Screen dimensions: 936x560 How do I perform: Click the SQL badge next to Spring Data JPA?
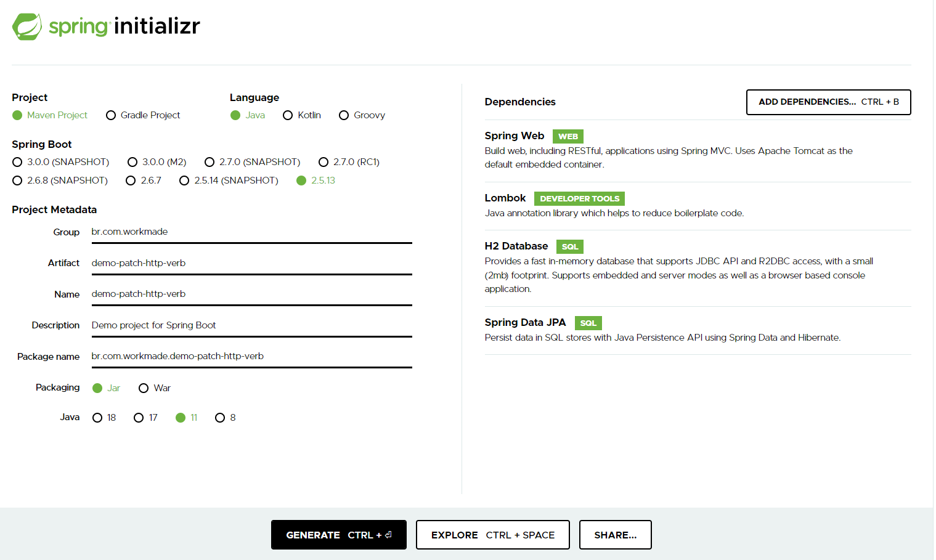point(588,323)
